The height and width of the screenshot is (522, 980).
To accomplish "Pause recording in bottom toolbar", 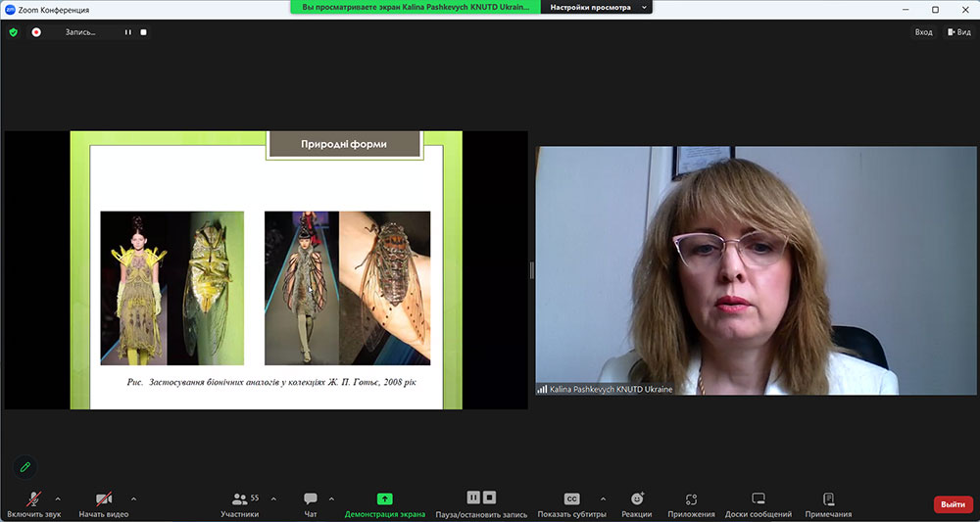I will 473,497.
